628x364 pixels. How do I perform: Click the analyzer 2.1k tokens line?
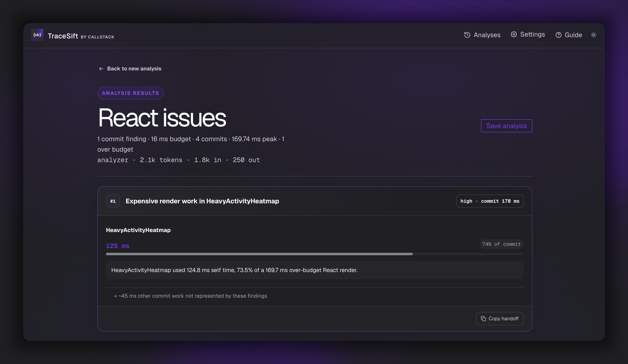point(178,160)
